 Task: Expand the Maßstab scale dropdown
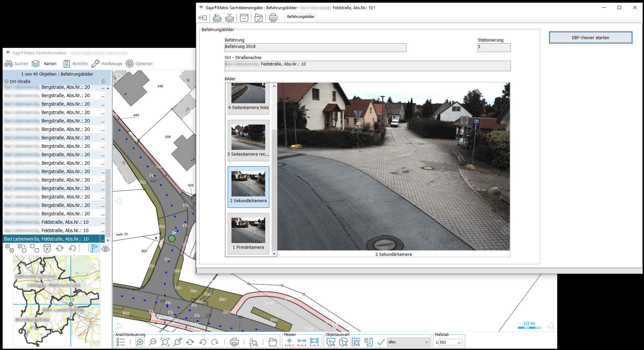459,343
